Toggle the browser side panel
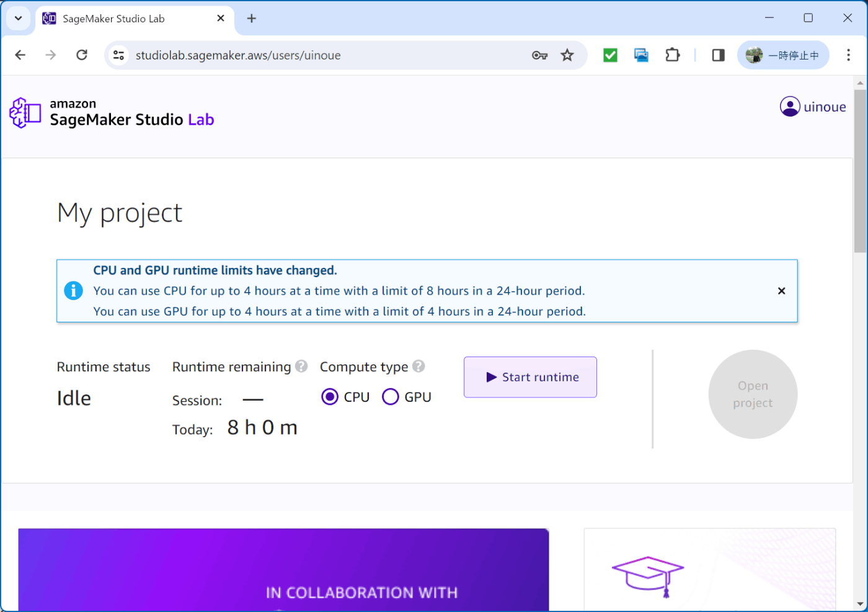Image resolution: width=868 pixels, height=612 pixels. (x=718, y=55)
